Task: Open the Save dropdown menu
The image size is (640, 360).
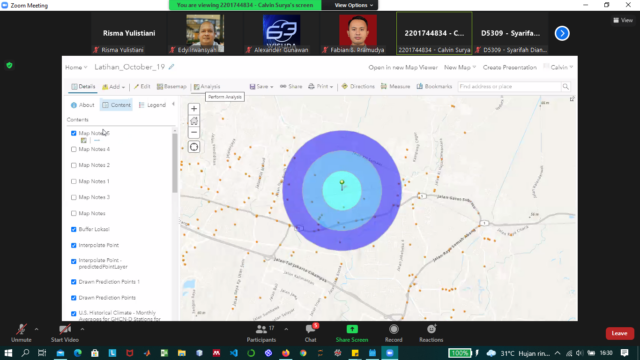Action: click(261, 87)
